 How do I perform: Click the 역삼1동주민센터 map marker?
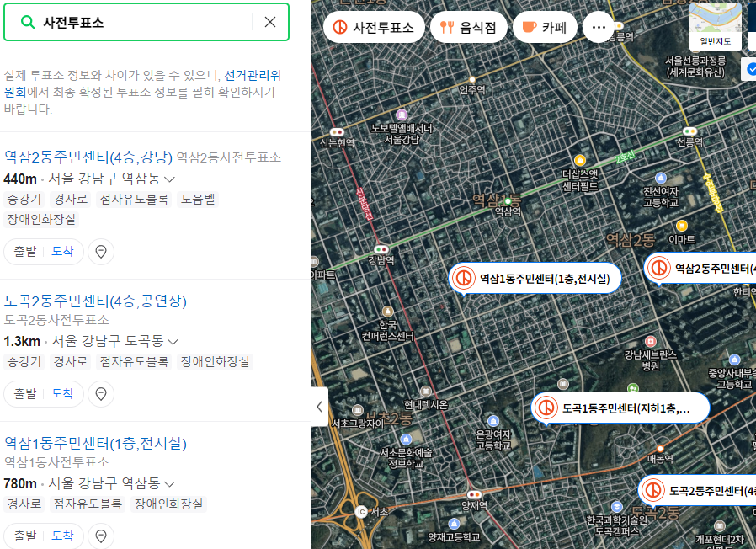click(535, 277)
